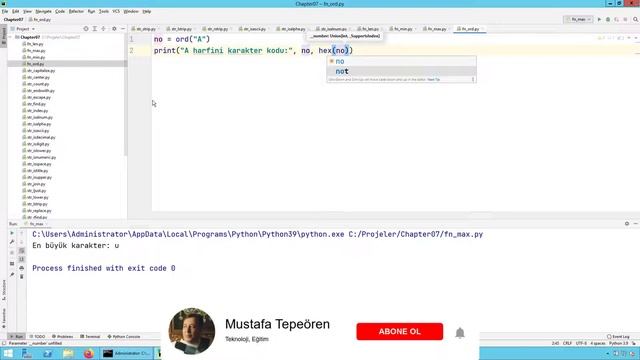Click the UTF-8 encoding in status bar
The height and width of the screenshot is (360, 640).
581,343
